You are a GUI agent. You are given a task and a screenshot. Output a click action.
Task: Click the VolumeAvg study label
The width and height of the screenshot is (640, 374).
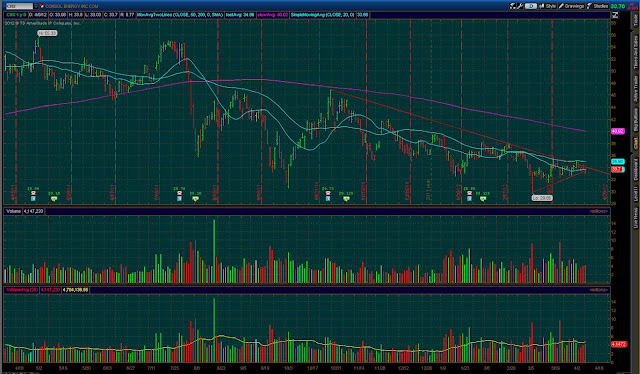pyautogui.click(x=22, y=289)
